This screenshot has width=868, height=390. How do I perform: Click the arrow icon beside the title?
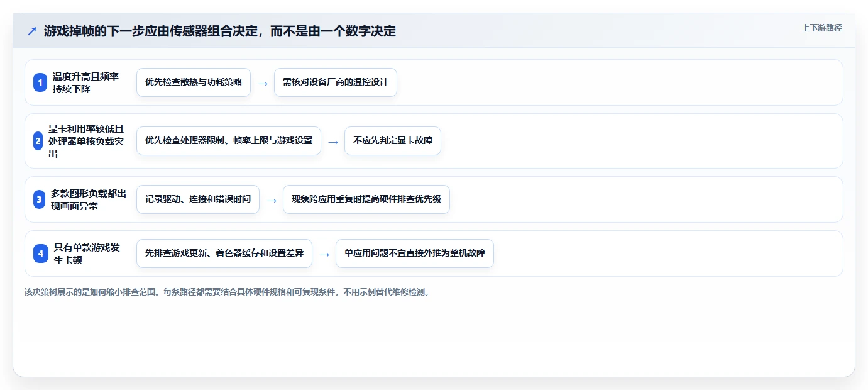pyautogui.click(x=32, y=31)
